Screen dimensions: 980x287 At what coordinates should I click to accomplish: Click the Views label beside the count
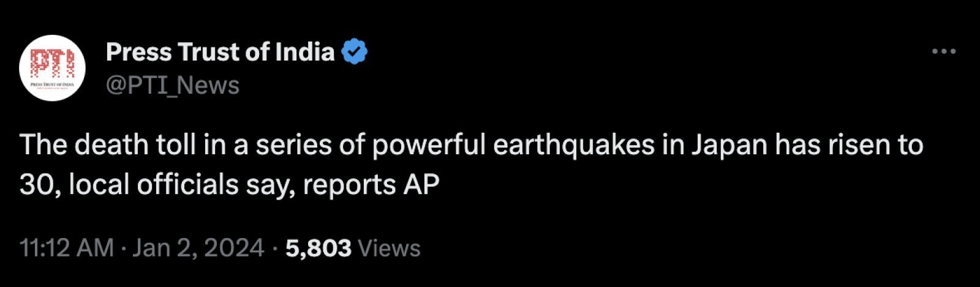click(389, 248)
